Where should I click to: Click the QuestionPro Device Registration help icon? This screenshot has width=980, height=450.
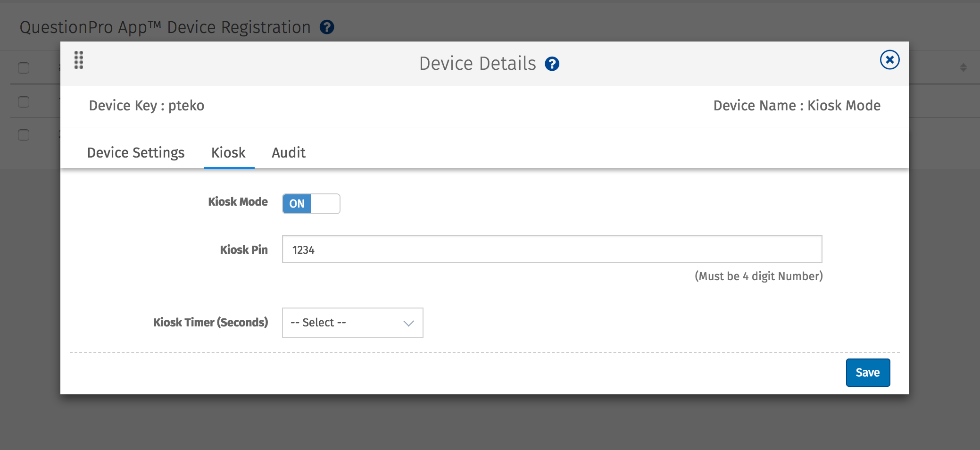327,28
